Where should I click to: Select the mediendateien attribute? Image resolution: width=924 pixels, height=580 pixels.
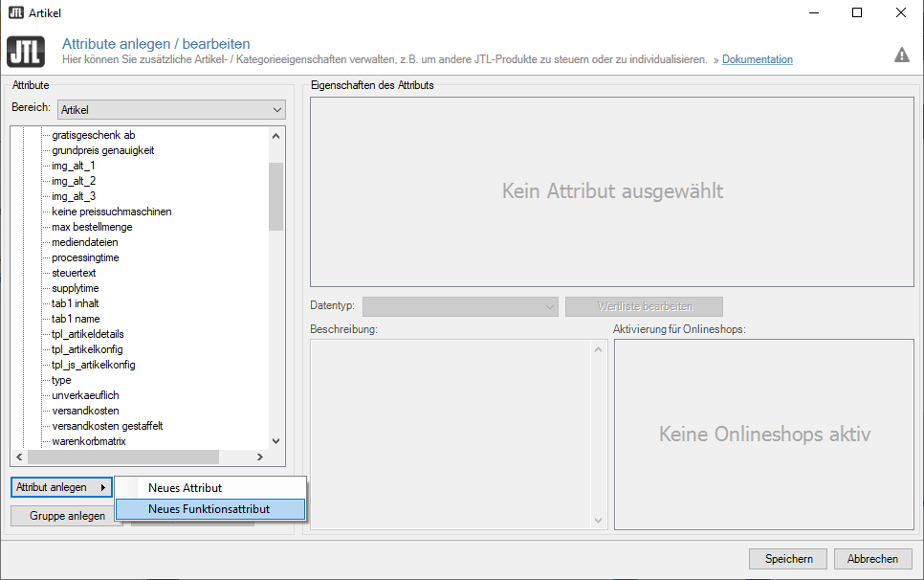click(85, 242)
